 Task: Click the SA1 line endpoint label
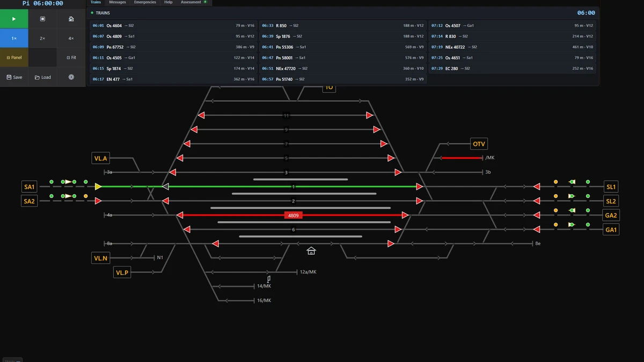[29, 187]
